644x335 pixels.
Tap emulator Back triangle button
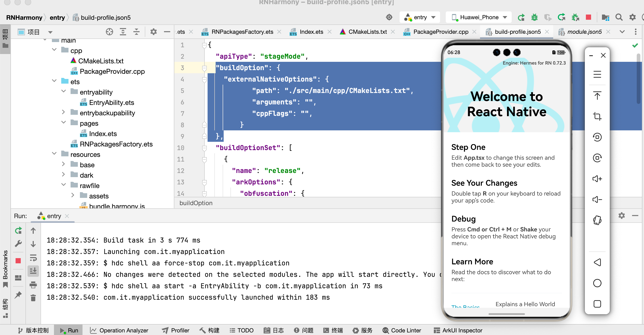tap(597, 262)
